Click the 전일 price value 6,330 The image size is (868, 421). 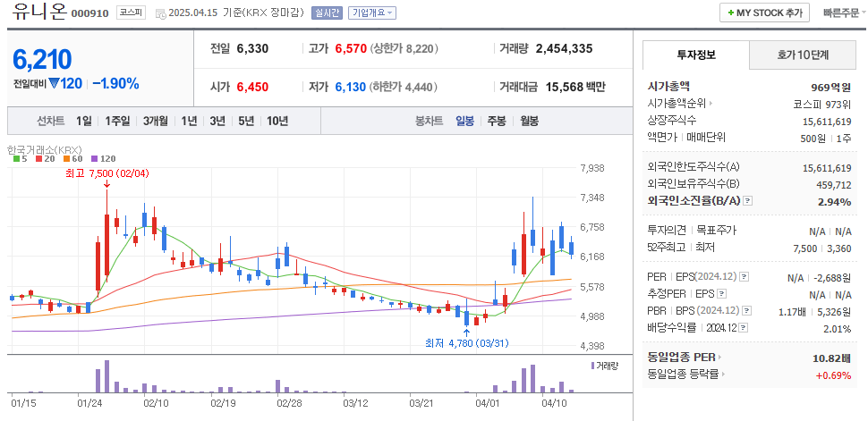tap(252, 48)
